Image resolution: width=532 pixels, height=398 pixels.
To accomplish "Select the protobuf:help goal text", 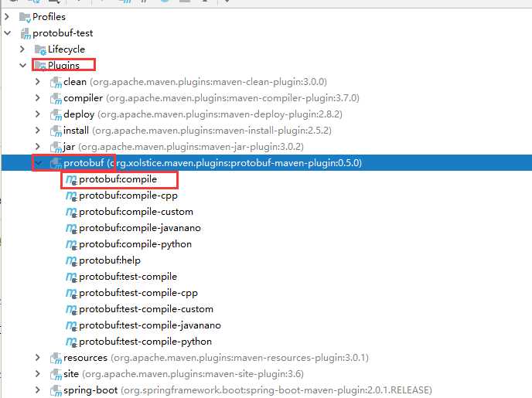I will pos(110,260).
